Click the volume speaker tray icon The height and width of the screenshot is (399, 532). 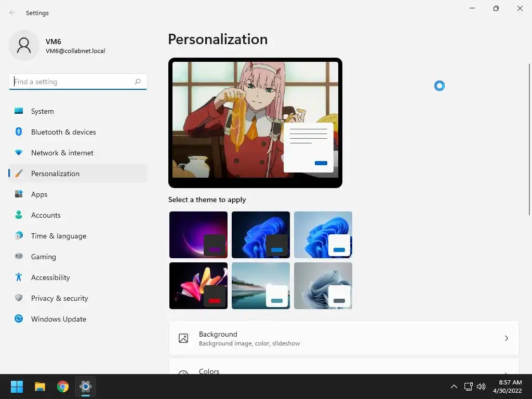[481, 387]
